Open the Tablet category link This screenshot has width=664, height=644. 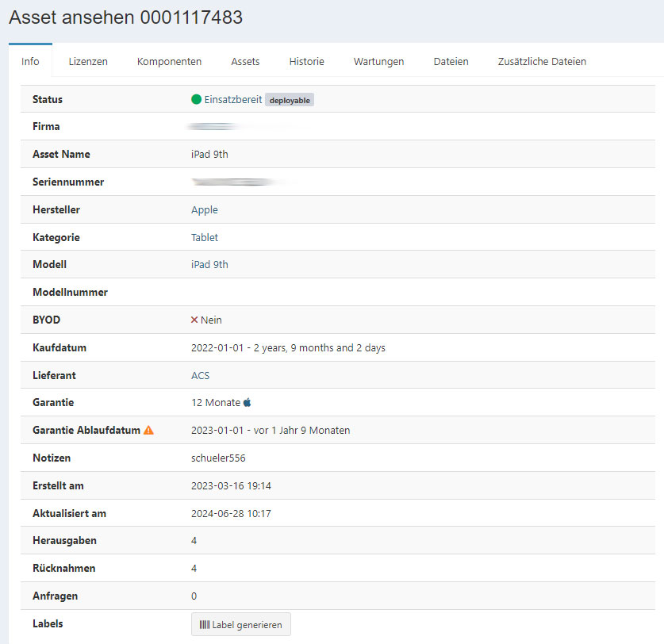[205, 237]
